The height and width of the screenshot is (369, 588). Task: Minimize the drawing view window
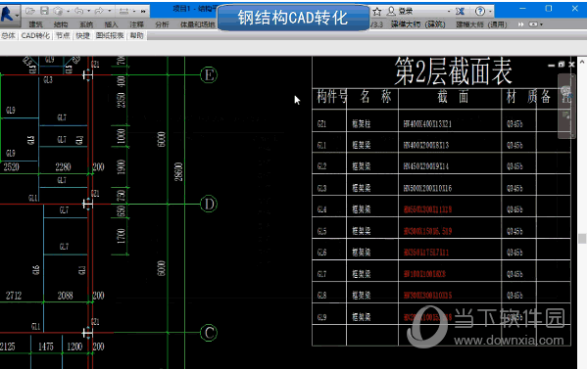click(551, 65)
